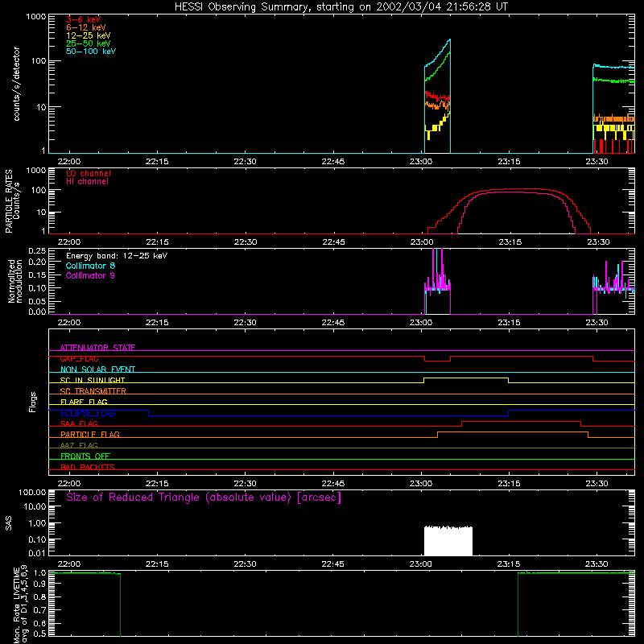Click the ATTENUATOR_STATE flag label
This screenshot has height=644, width=644.
click(x=97, y=348)
